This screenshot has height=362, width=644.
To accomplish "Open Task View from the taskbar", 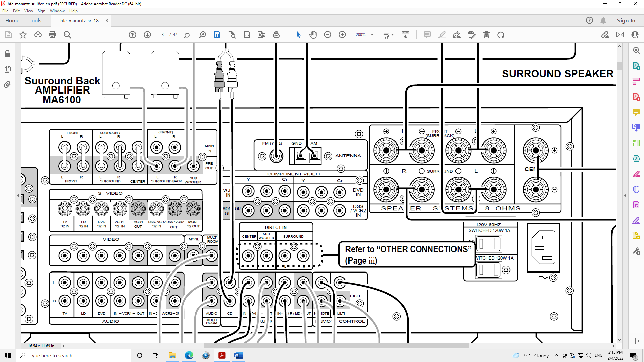I will coord(156,355).
